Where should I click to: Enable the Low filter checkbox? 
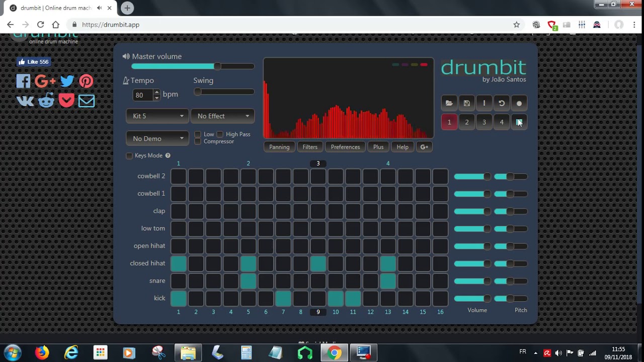point(198,134)
